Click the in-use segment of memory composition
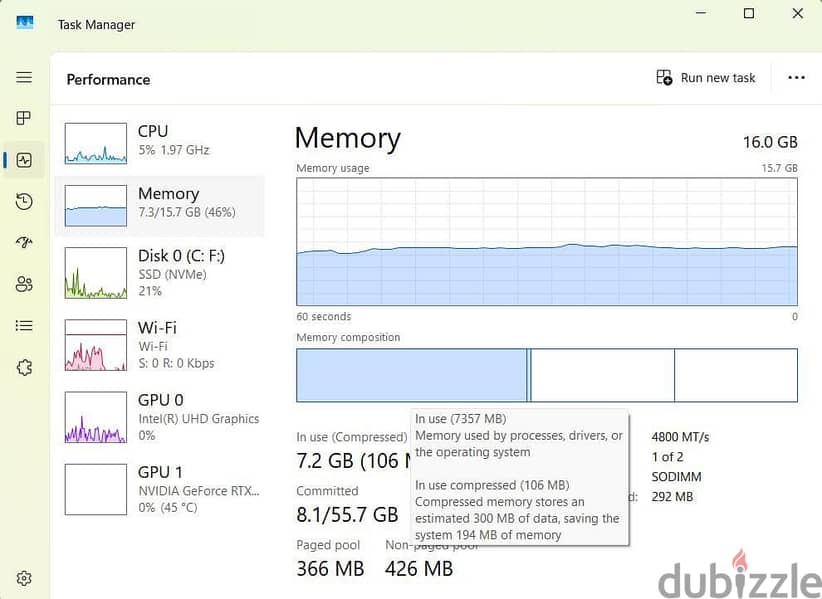Screen dimensions: 822x599 (412, 375)
